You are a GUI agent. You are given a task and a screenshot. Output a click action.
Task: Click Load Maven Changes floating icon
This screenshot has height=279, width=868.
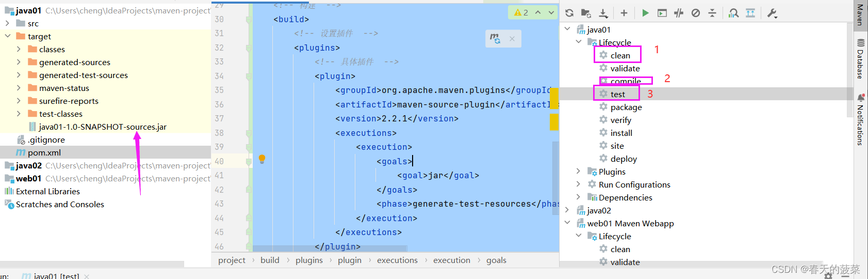[495, 39]
